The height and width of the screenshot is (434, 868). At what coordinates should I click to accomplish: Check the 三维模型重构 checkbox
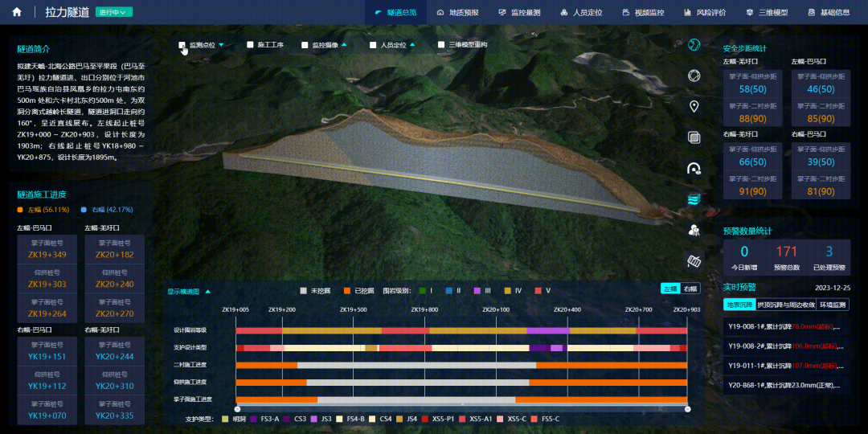[x=441, y=45]
